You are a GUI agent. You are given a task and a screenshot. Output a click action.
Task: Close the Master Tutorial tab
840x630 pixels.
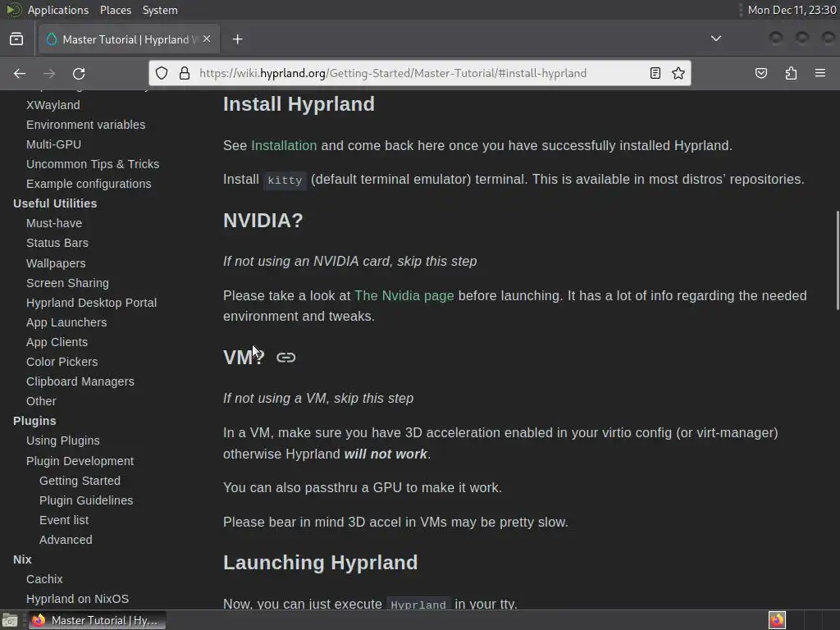[x=207, y=39]
